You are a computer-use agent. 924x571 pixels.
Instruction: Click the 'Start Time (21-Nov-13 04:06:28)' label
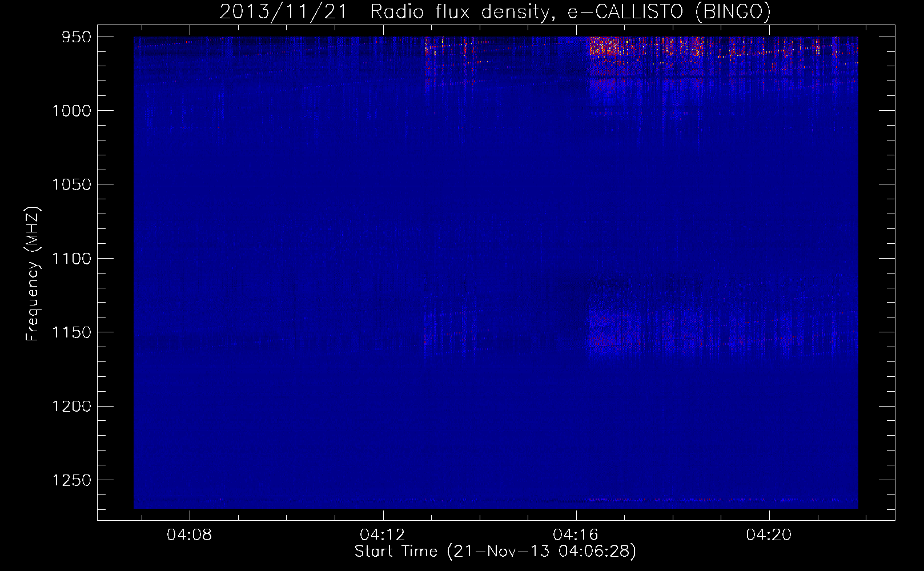[495, 552]
